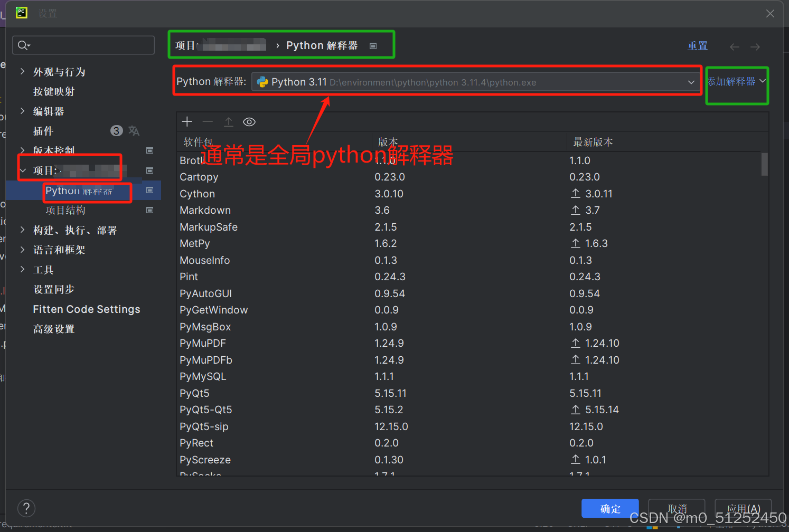The image size is (789, 532).
Task: Click the back navigation arrow
Action: pyautogui.click(x=735, y=47)
